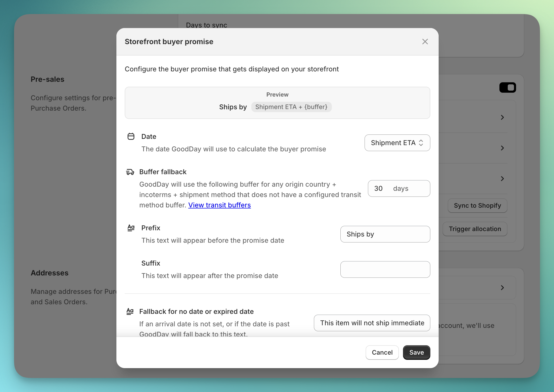Click the Prefix field containing Ships by
Screen dimensions: 554x392
click(385, 234)
